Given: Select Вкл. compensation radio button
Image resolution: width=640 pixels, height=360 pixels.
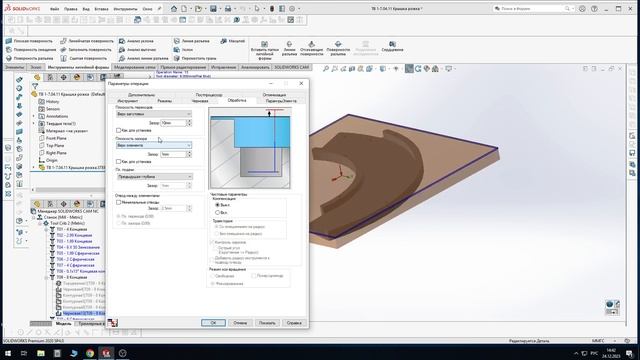Looking at the screenshot, I should coord(217,213).
